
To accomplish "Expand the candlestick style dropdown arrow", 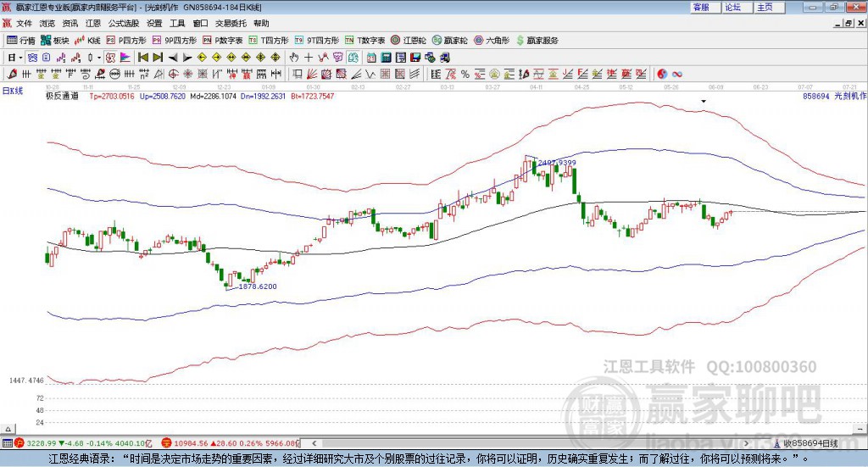I will coord(99,58).
